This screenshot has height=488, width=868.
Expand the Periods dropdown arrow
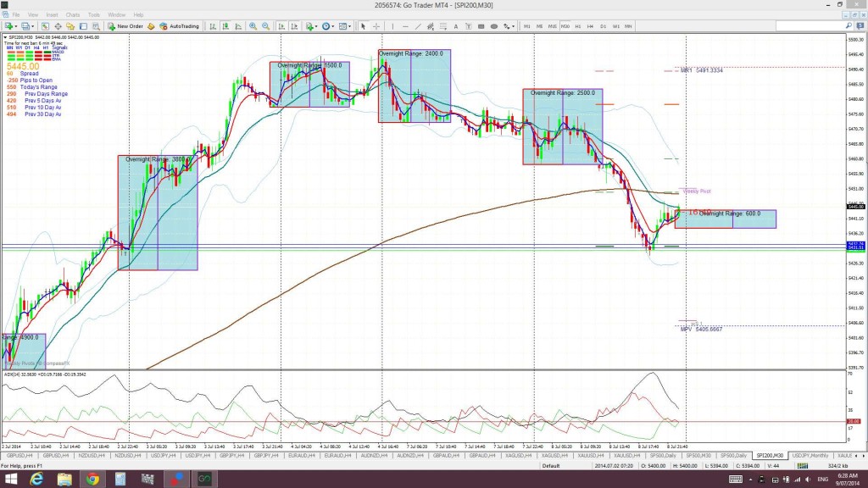point(332,26)
